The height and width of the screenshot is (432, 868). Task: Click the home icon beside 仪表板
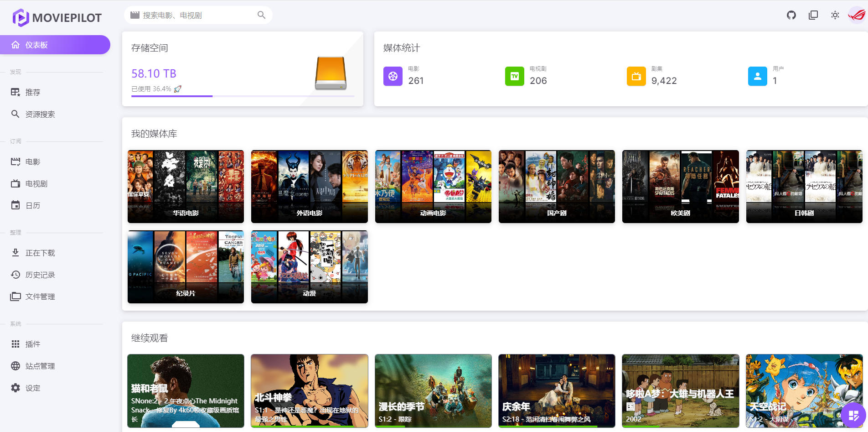[15, 45]
